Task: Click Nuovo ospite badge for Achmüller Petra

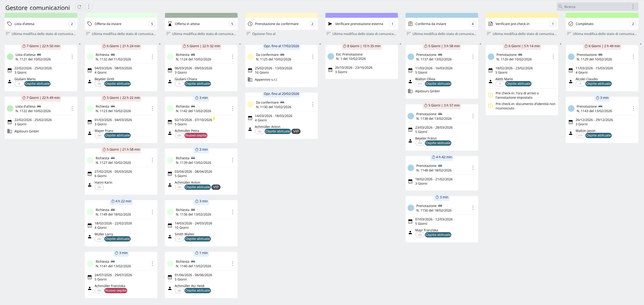Action: tap(196, 136)
